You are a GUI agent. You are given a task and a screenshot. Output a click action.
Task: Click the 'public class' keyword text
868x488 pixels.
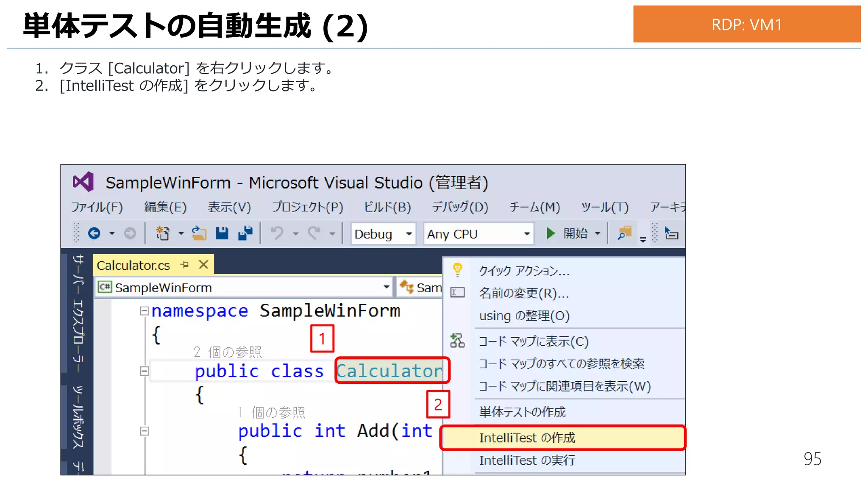click(259, 372)
